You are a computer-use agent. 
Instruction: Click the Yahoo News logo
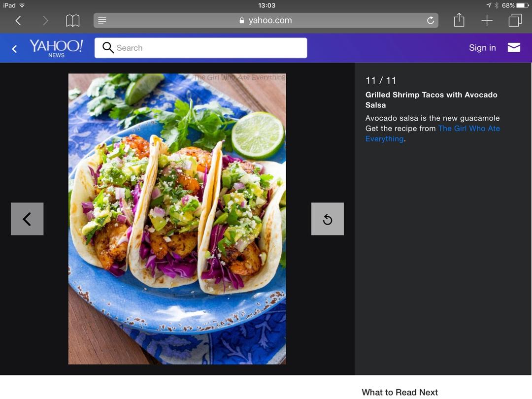[x=56, y=48]
